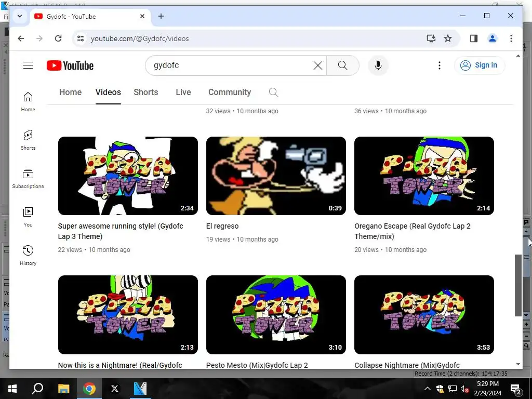532x399 pixels.
Task: Open YouTube settings three-dot menu
Action: [x=440, y=65]
